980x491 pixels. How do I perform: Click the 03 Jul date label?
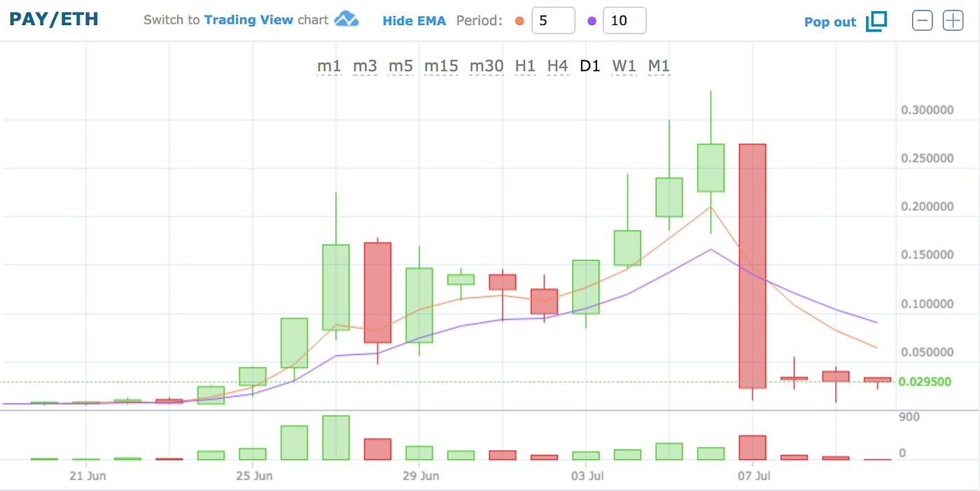[587, 477]
